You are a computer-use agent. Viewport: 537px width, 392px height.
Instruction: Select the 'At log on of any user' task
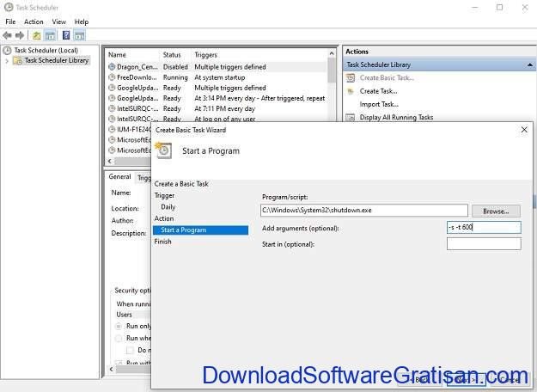pyautogui.click(x=217, y=119)
